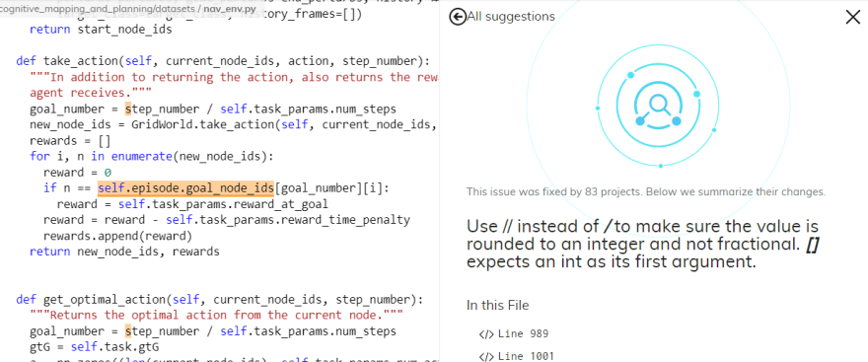Click the code icon beside Line 989
The image size is (868, 362).
pos(486,333)
